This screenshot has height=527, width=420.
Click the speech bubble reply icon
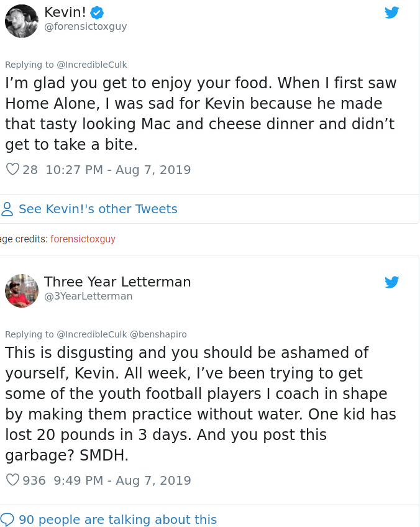7,520
